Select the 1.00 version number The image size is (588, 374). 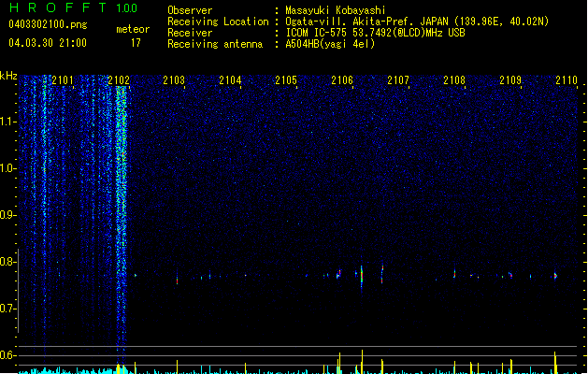click(126, 8)
